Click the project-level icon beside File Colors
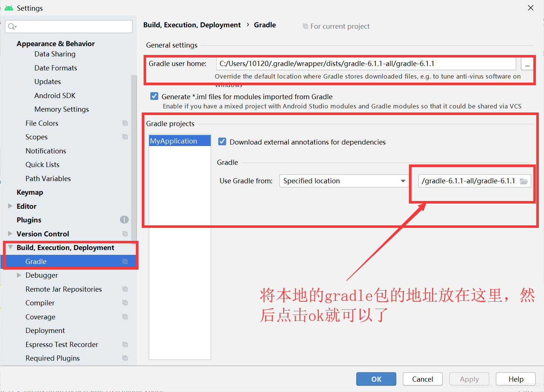This screenshot has height=392, width=544. (x=125, y=123)
